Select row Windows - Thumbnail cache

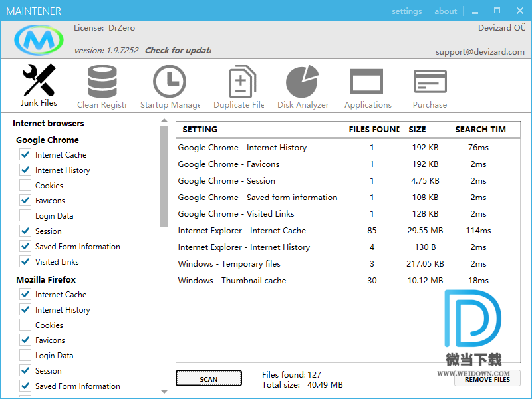tap(348, 280)
